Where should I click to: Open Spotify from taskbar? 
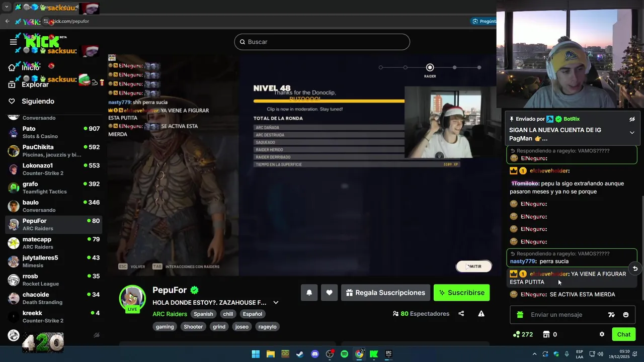344,354
